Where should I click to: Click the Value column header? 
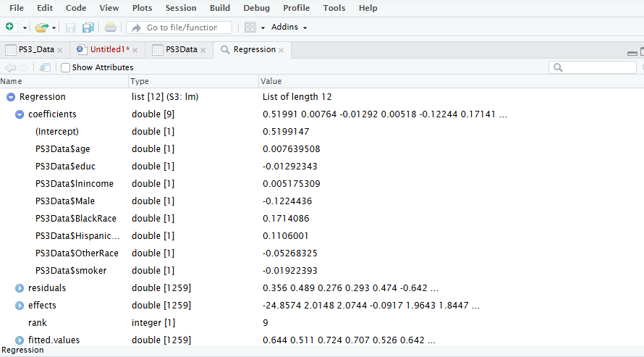tap(452, 81)
